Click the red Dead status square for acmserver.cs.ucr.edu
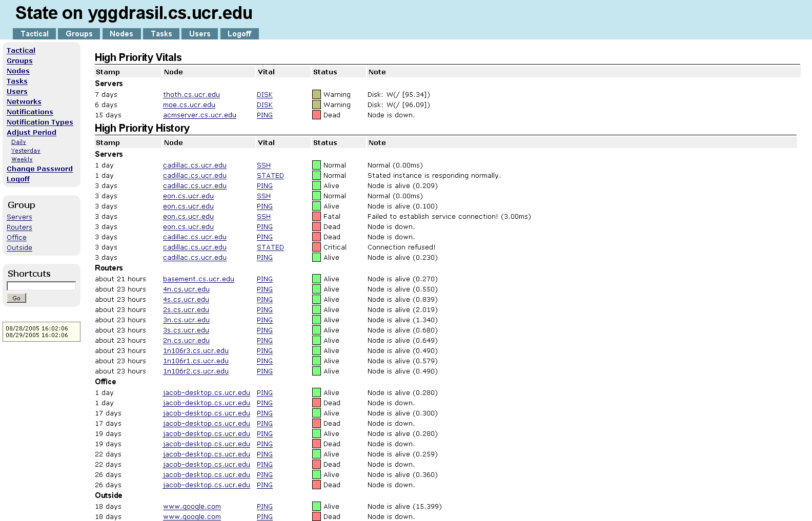The image size is (812, 521). (x=316, y=115)
